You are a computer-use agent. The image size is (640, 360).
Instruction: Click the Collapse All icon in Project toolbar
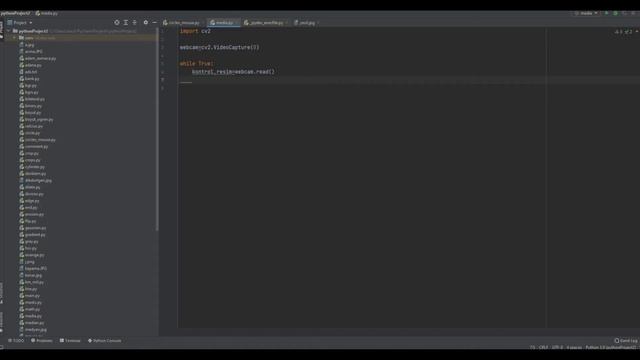[134, 22]
